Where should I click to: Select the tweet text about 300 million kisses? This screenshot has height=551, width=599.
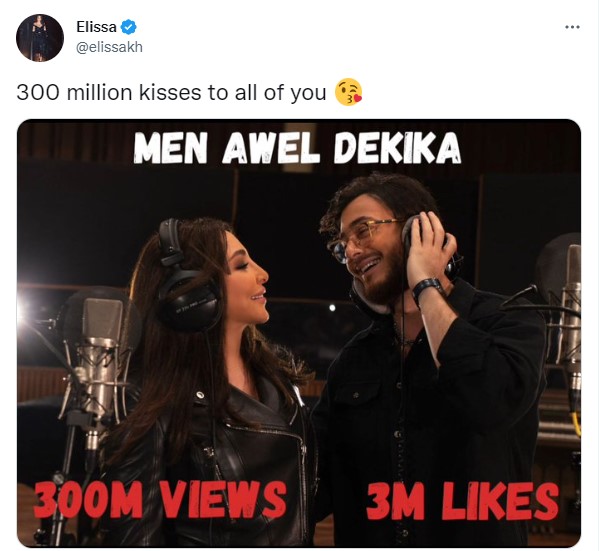[171, 92]
